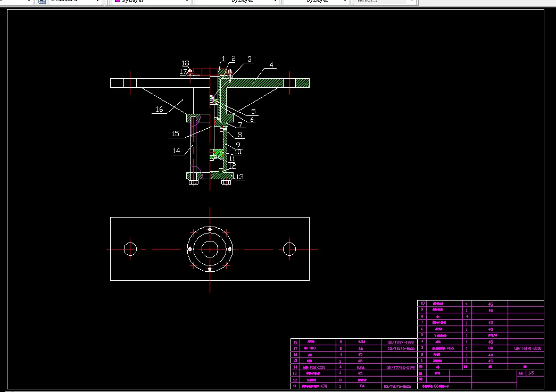This screenshot has height=392, width=556.
Task: Click material 45 in parts list row 16
Action: click(360, 354)
